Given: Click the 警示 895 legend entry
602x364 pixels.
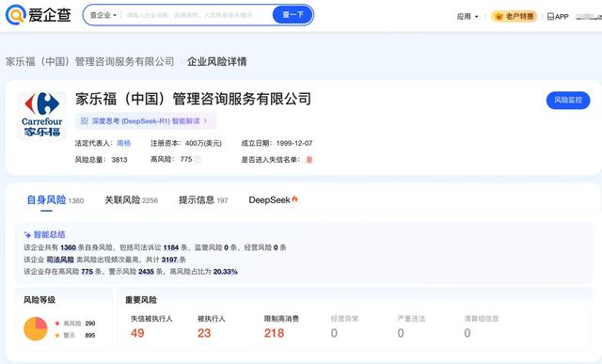Looking at the screenshot, I should 75,335.
